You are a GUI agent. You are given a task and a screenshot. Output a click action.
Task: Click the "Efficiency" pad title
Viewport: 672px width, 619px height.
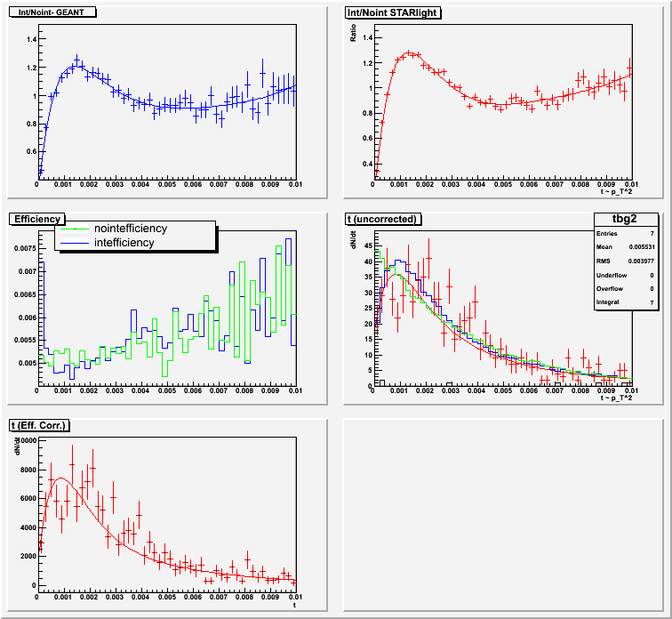click(37, 219)
